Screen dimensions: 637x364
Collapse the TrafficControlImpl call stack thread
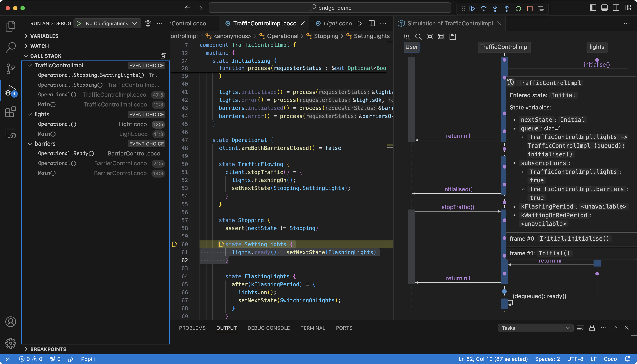pyautogui.click(x=30, y=65)
